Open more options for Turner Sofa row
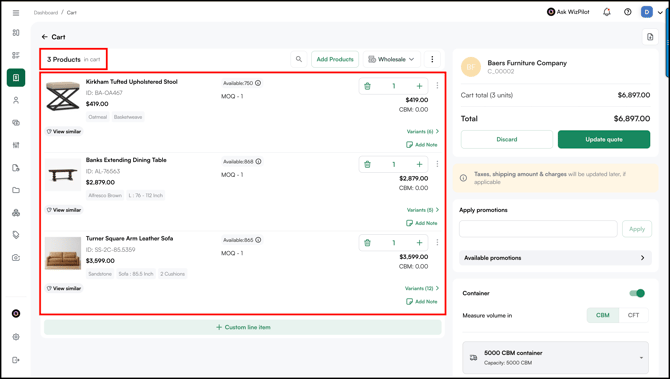This screenshot has height=379, width=670. coord(437,242)
